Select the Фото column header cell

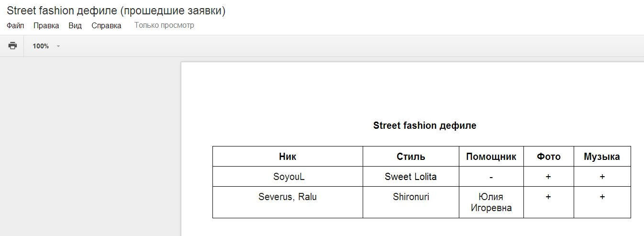(x=548, y=157)
